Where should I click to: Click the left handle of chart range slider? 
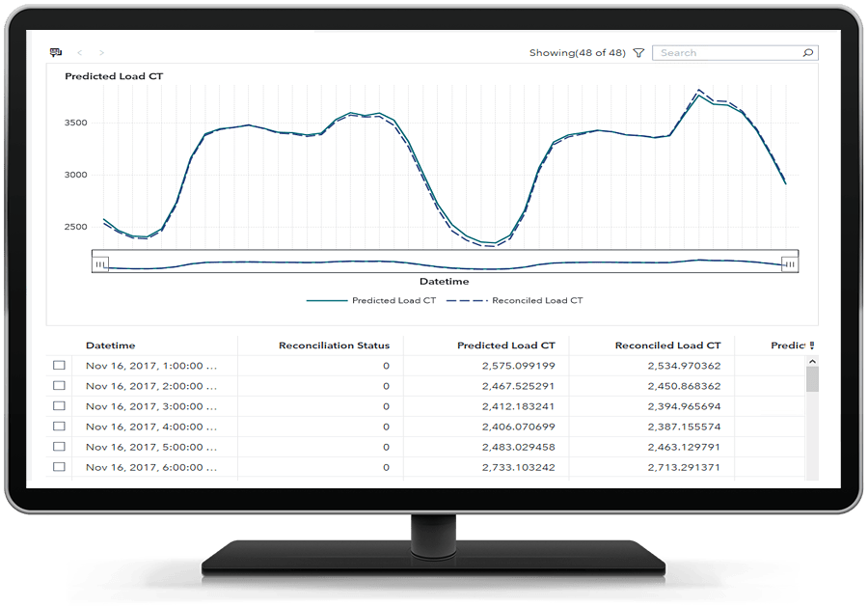100,263
